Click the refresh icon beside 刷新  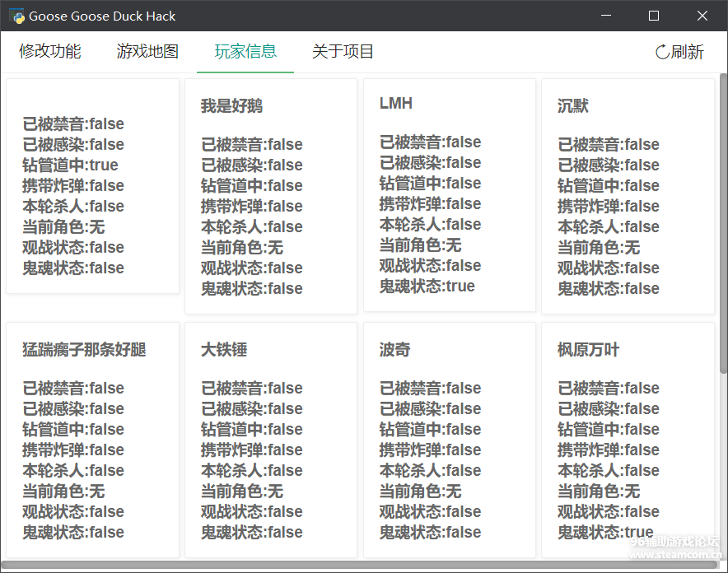coord(662,52)
